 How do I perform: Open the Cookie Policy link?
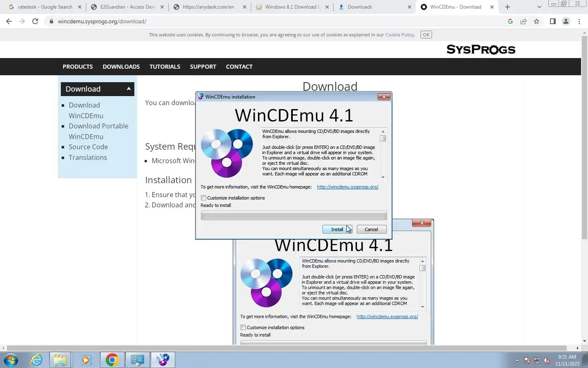tap(399, 35)
